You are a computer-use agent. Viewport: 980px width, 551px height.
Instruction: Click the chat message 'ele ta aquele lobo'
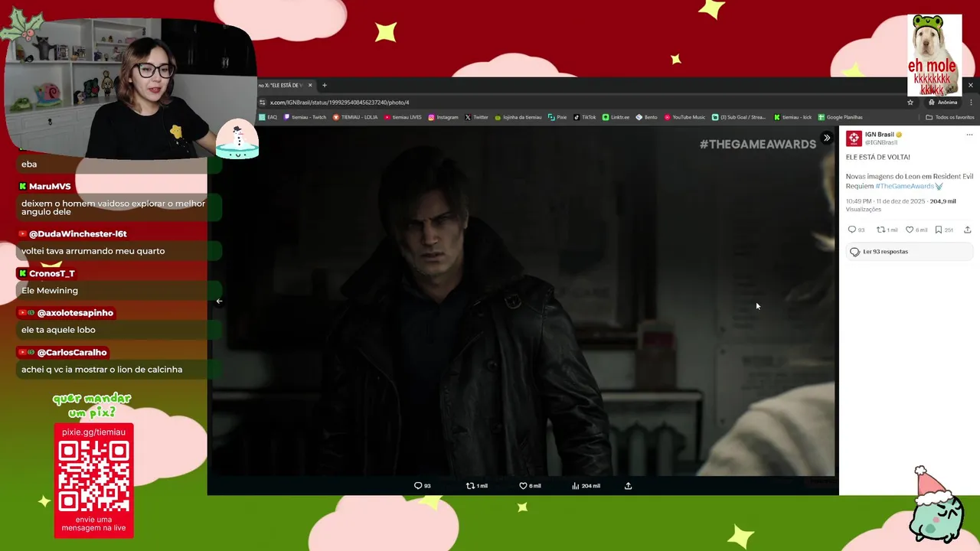pos(58,330)
